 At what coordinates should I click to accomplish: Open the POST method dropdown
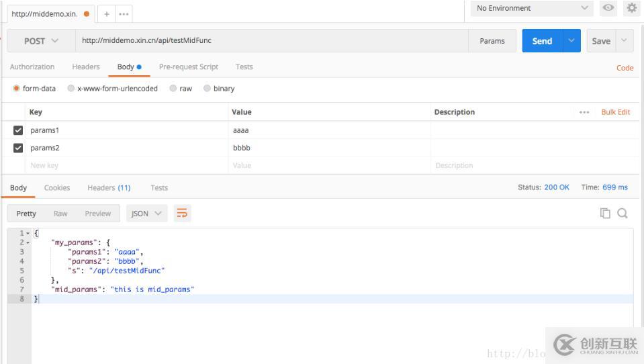tap(41, 41)
